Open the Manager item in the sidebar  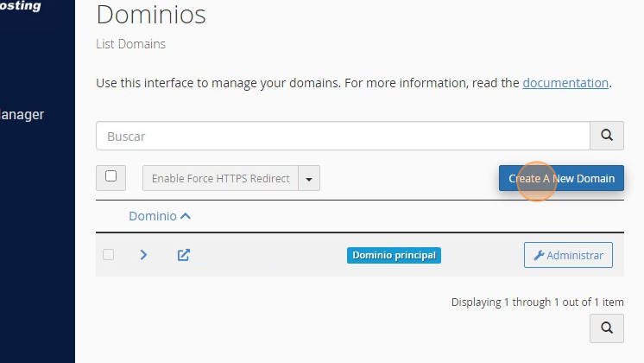click(22, 114)
